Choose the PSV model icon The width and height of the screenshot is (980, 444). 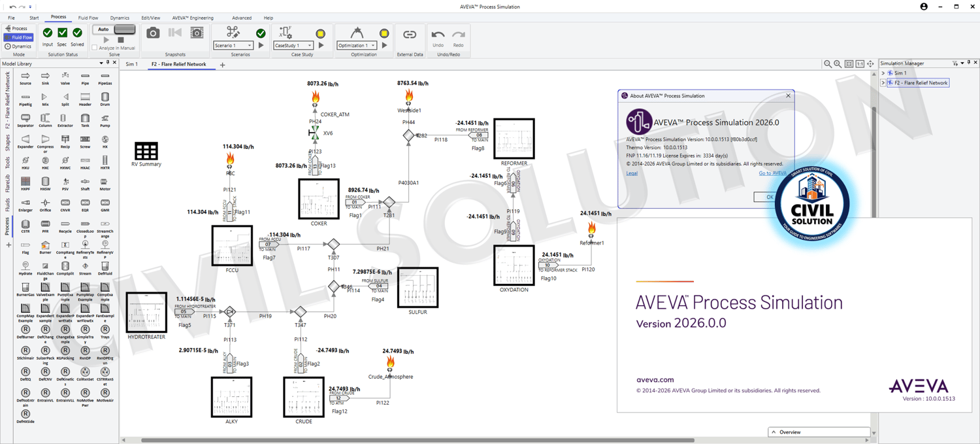coord(65,181)
